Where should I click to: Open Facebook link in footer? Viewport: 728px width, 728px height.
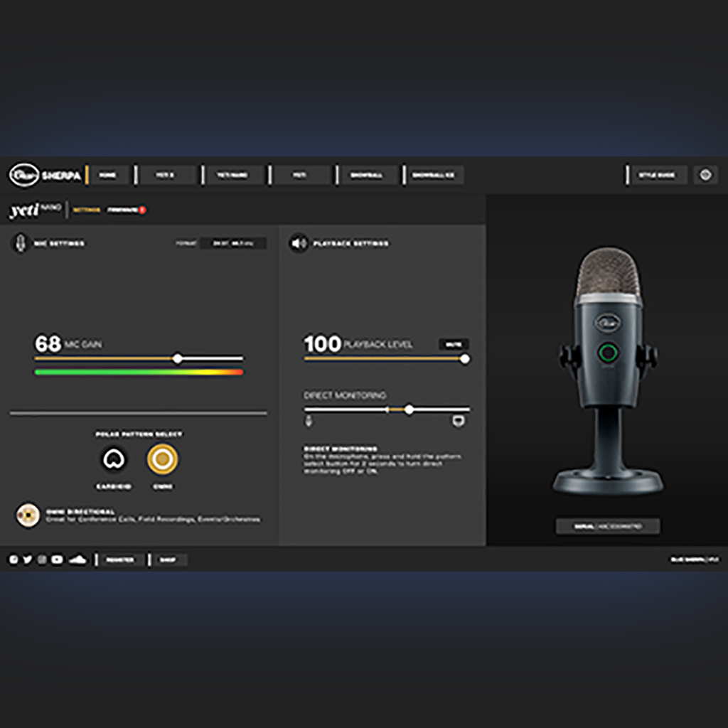(14, 560)
